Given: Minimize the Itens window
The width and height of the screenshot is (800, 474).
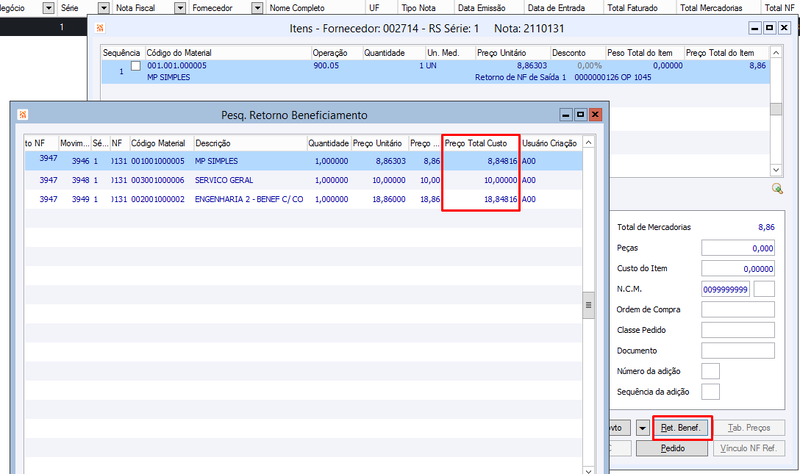Looking at the screenshot, I should 755,28.
